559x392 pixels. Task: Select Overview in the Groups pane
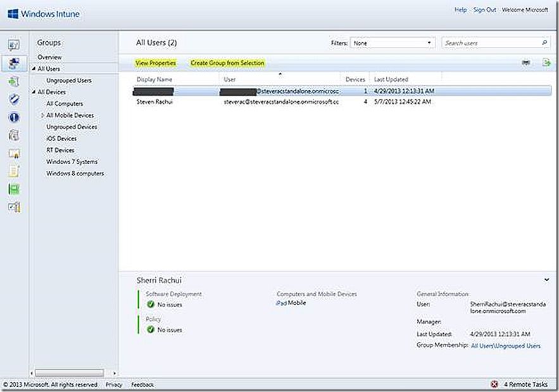pos(49,57)
